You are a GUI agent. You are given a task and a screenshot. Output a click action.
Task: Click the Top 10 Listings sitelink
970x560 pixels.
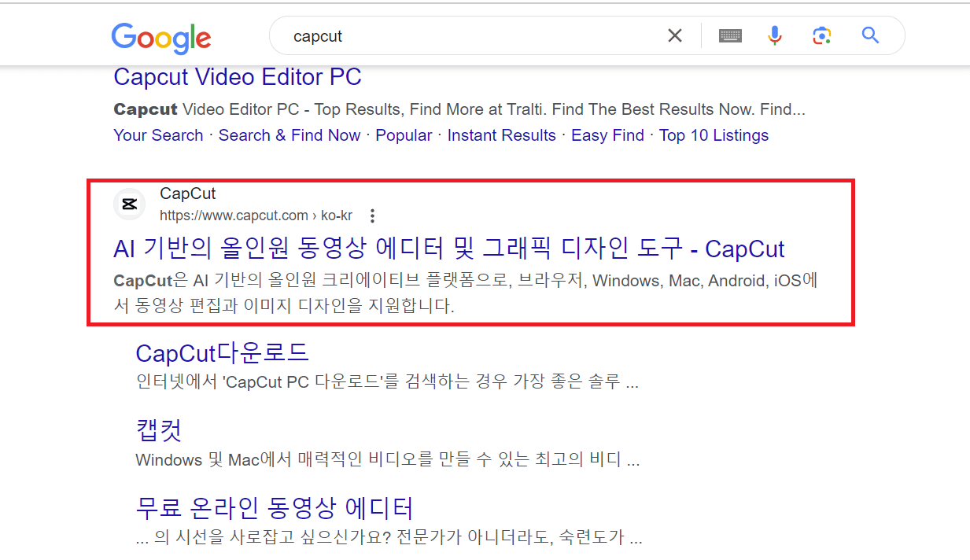(x=714, y=135)
